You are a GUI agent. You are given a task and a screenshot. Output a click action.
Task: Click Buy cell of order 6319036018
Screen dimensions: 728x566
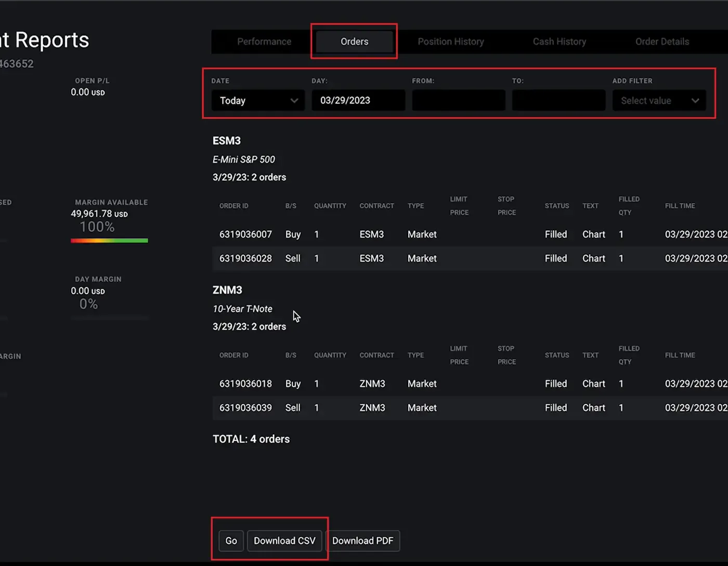(293, 384)
